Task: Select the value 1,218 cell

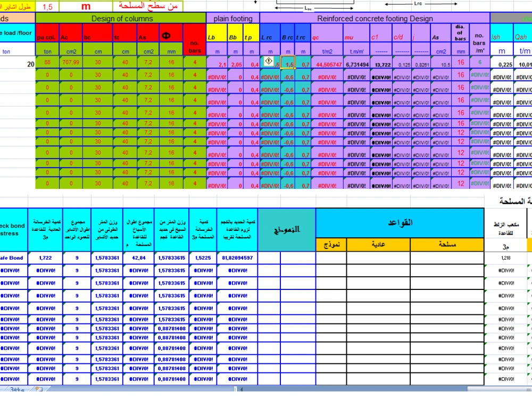Action: click(x=505, y=258)
